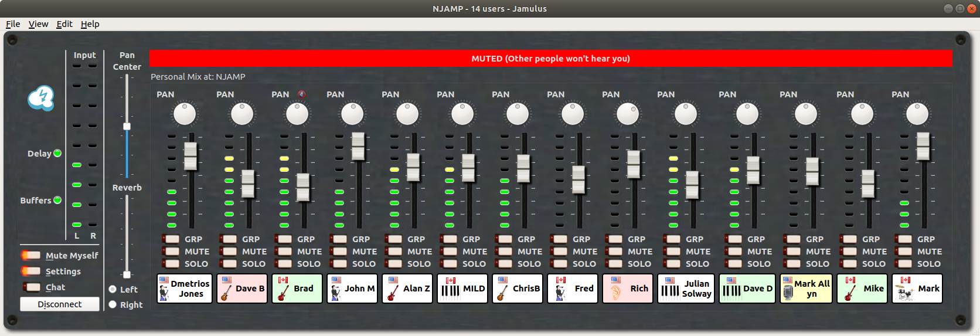Select the Left reverb channel radio button
The image size is (980, 336).
(x=113, y=289)
